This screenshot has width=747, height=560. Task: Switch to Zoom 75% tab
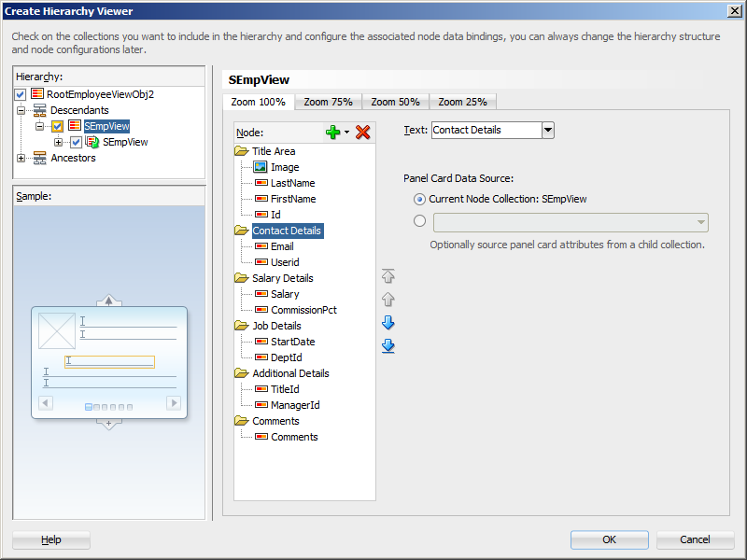pyautogui.click(x=329, y=102)
